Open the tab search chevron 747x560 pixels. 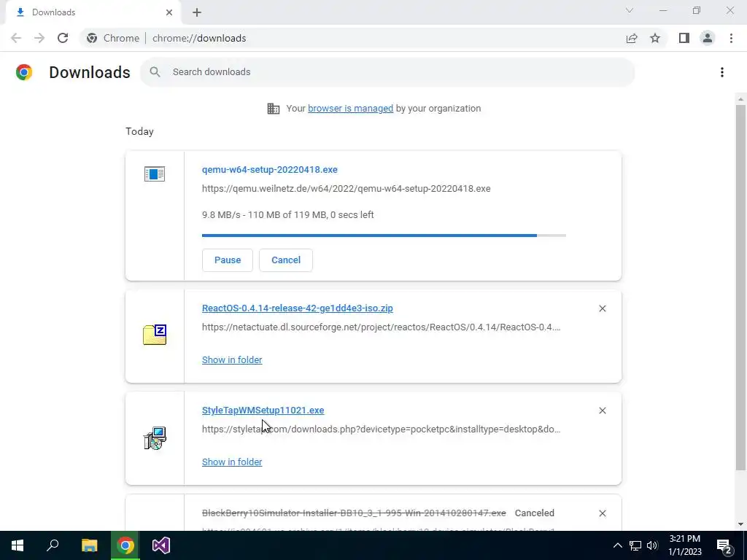[x=630, y=10]
